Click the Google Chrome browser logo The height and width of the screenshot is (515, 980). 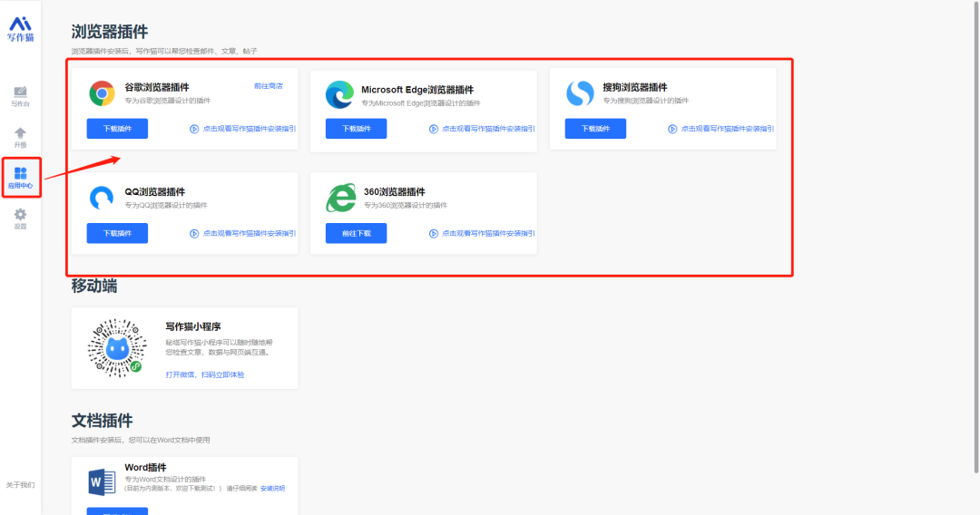pos(102,93)
